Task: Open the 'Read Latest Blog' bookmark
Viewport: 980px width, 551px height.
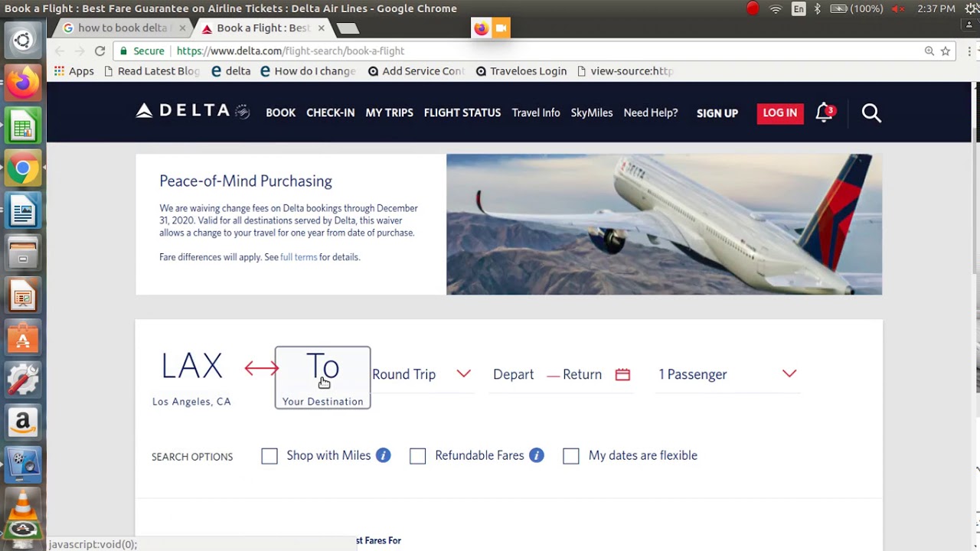Action: (x=152, y=71)
